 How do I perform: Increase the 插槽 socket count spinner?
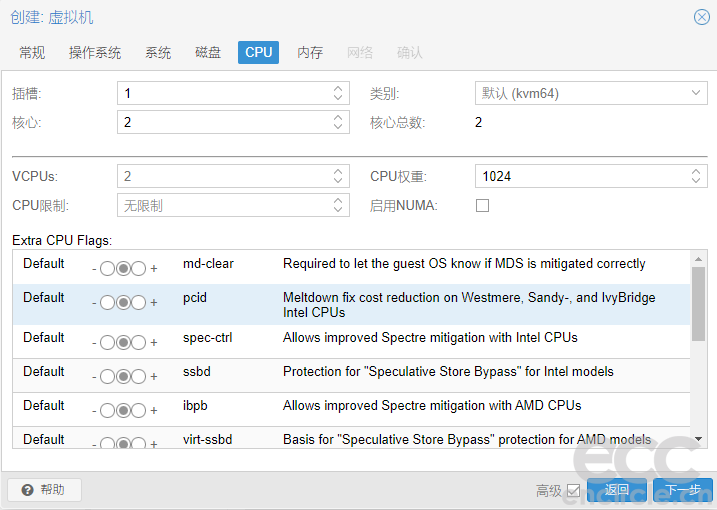[338, 89]
